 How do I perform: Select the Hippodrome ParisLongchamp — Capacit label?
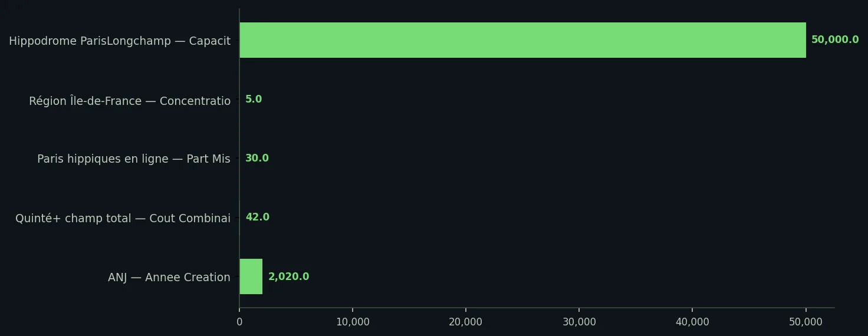(120, 41)
